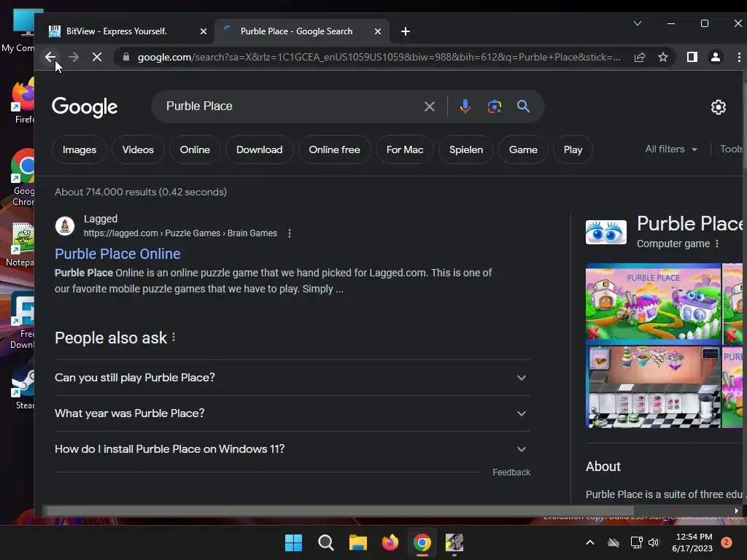Select the Images filter

(x=79, y=149)
